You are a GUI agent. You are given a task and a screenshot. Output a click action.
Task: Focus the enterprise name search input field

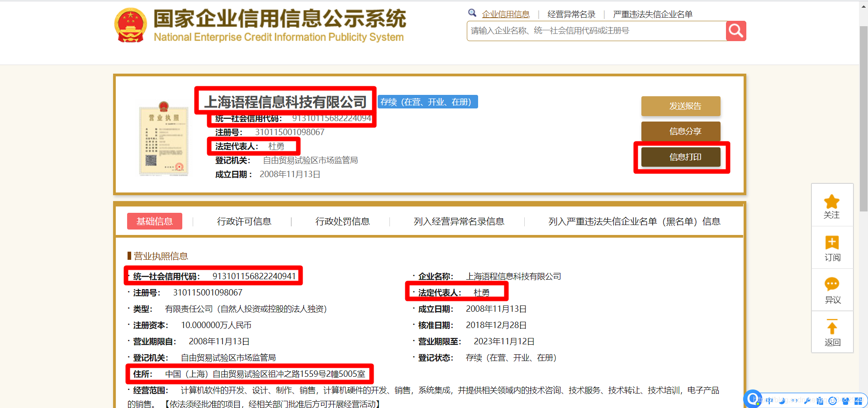[596, 31]
